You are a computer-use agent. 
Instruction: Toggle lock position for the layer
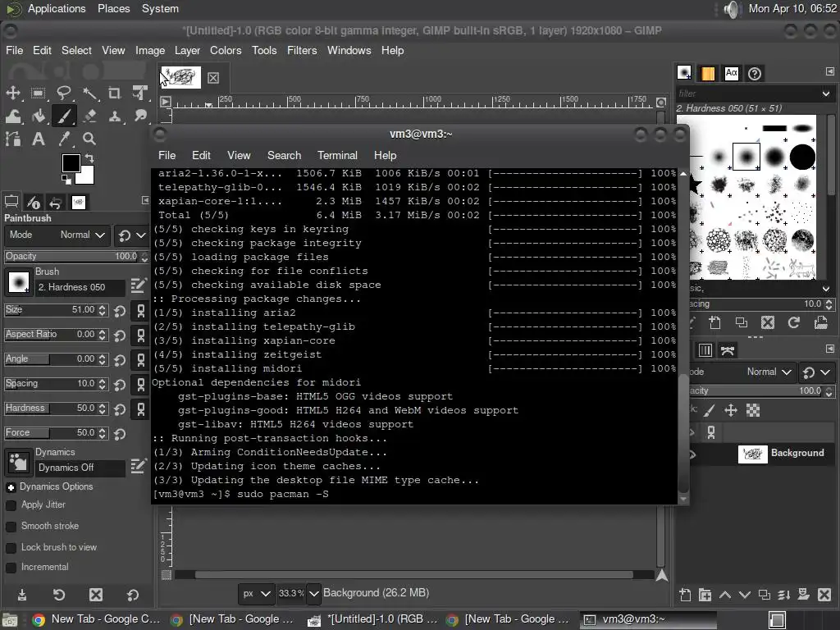coord(731,411)
